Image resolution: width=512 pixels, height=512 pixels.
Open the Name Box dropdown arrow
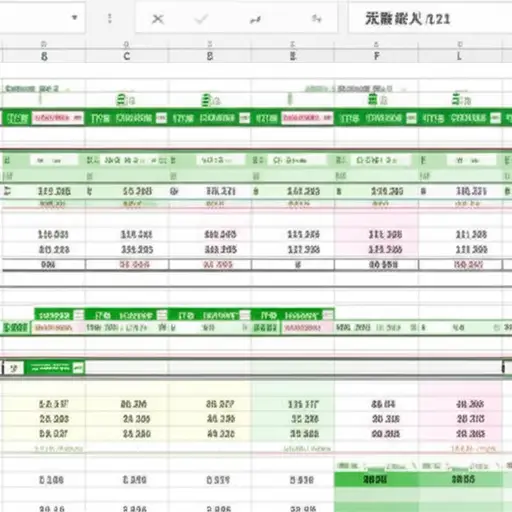click(75, 18)
